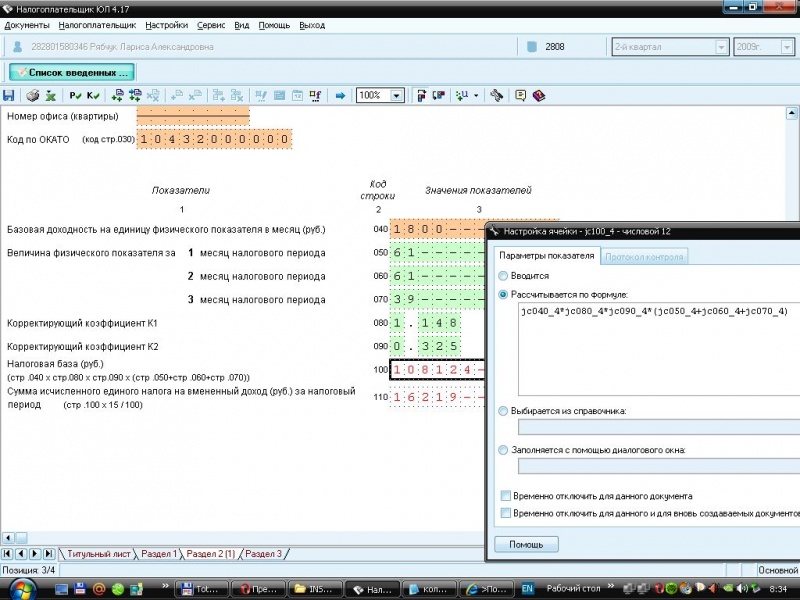Click the monitor-style toolbar icon after zoom
The width and height of the screenshot is (800, 600).
pyautogui.click(x=438, y=95)
